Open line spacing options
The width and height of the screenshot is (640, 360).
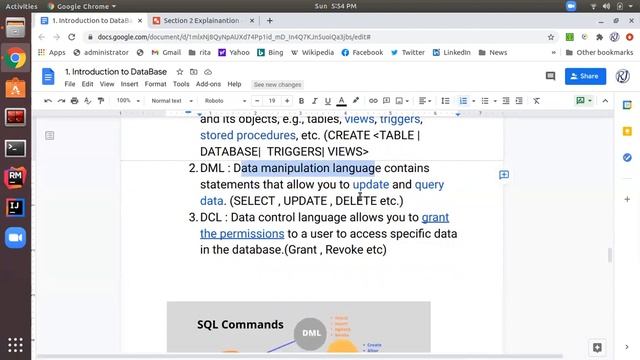445,101
